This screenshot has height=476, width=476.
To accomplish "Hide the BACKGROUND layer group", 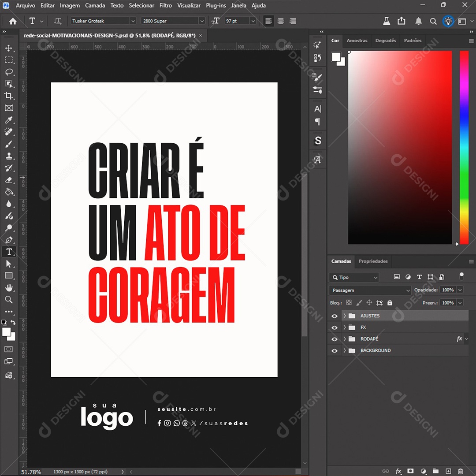I will 335,351.
